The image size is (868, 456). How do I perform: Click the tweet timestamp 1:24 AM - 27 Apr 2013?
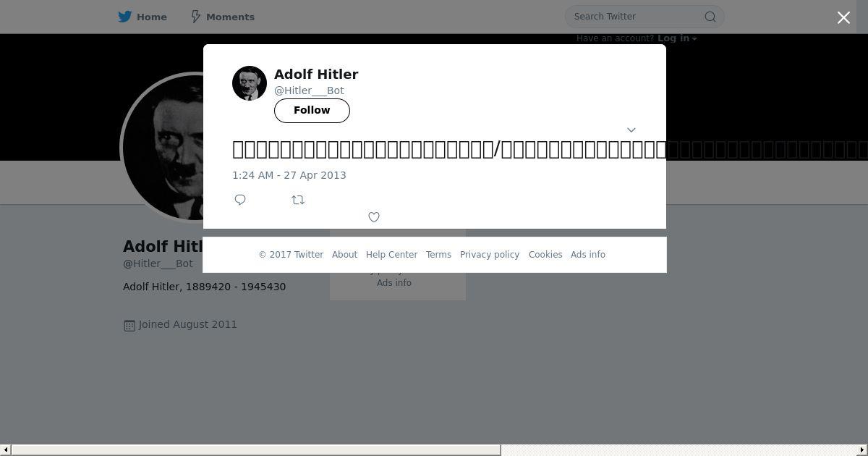(x=289, y=175)
